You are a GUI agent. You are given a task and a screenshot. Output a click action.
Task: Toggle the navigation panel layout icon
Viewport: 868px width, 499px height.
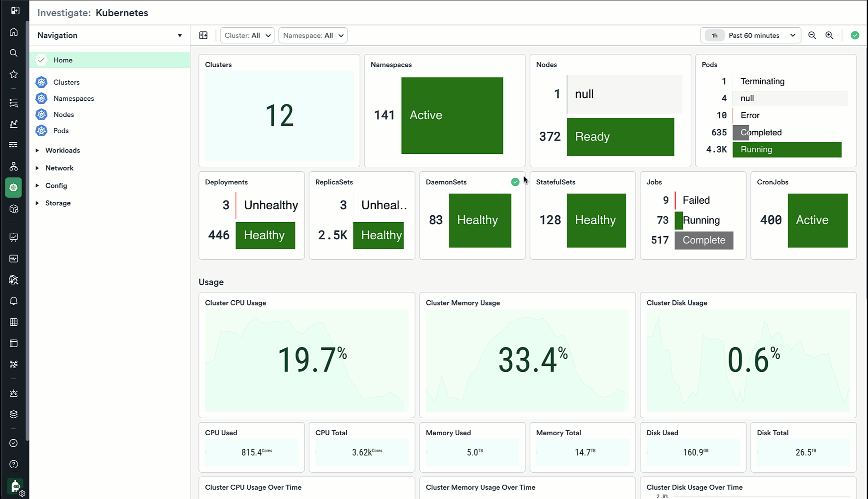click(203, 36)
